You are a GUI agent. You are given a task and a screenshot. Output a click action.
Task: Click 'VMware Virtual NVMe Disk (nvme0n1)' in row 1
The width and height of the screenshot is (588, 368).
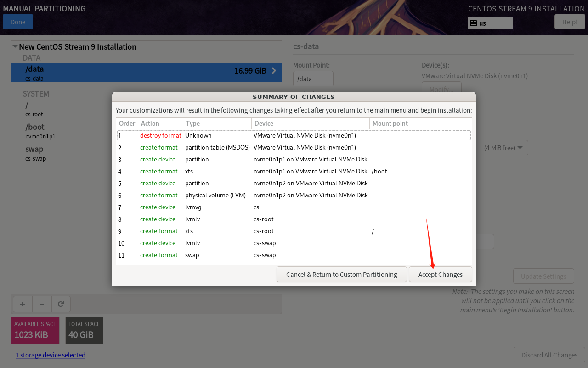pyautogui.click(x=305, y=135)
